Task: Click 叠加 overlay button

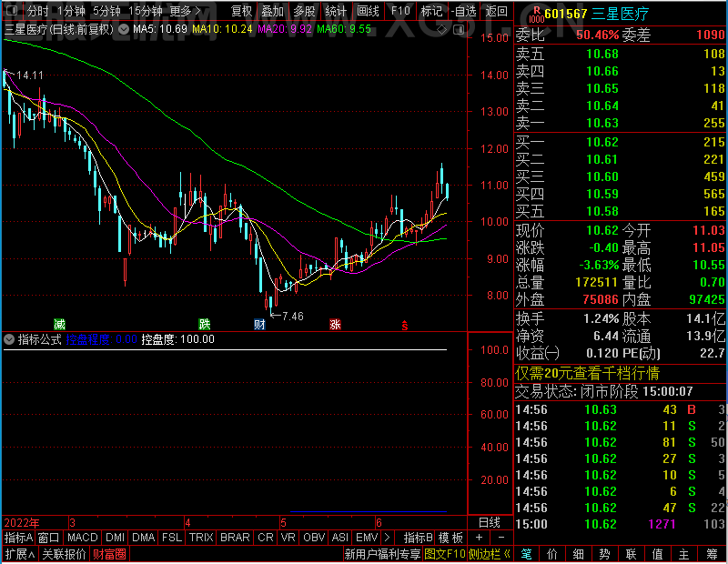Action: pyautogui.click(x=272, y=11)
